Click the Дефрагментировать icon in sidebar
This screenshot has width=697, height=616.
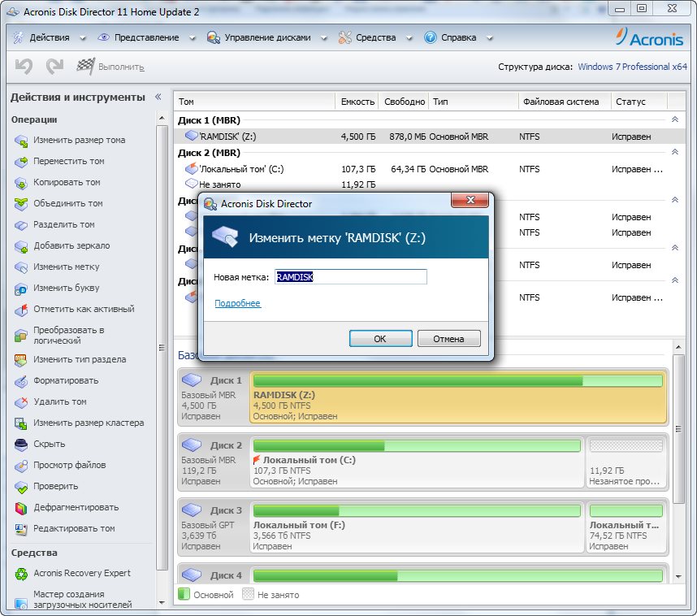click(x=20, y=508)
